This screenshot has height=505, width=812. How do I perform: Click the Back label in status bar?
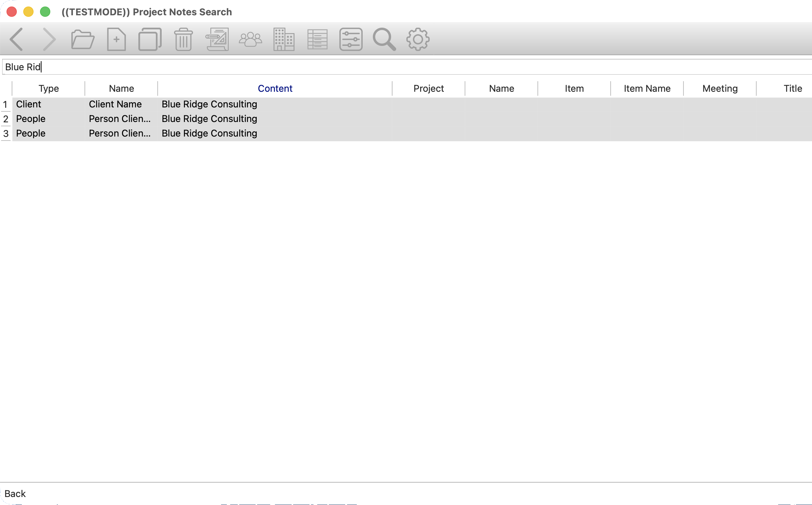click(x=15, y=494)
